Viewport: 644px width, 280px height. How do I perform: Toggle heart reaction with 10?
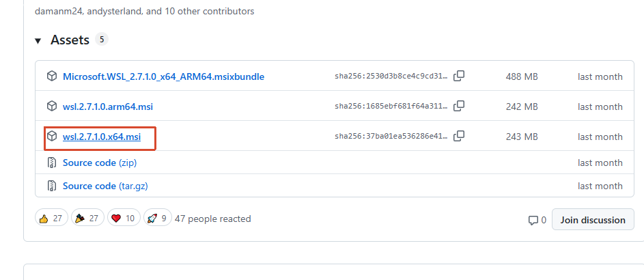pos(124,219)
